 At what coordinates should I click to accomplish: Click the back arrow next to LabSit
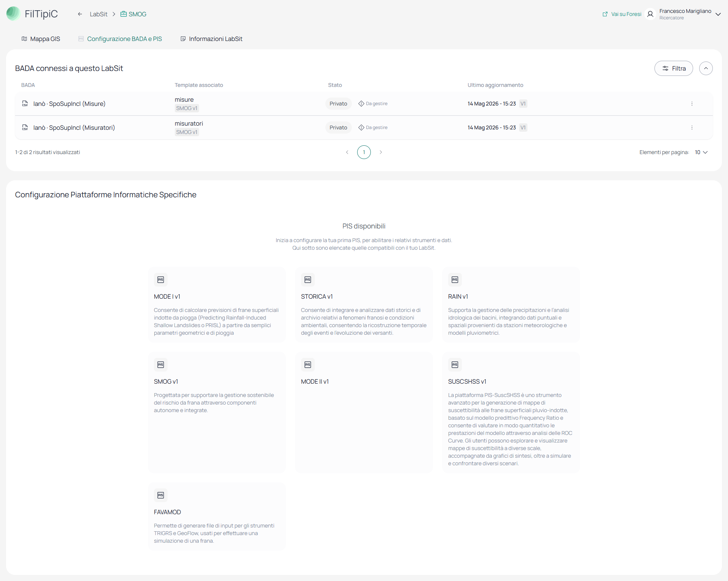point(80,14)
